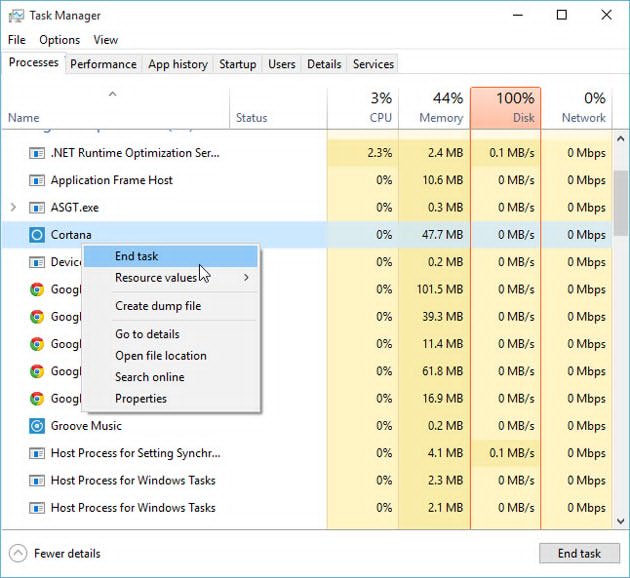Click the Task Manager title bar icon
630x578 pixels.
tap(16, 16)
